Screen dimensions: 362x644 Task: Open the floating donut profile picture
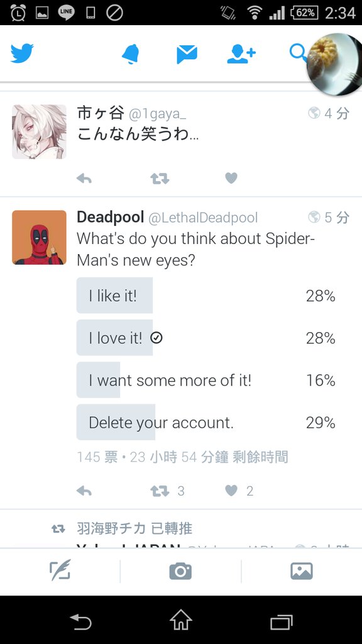point(334,65)
